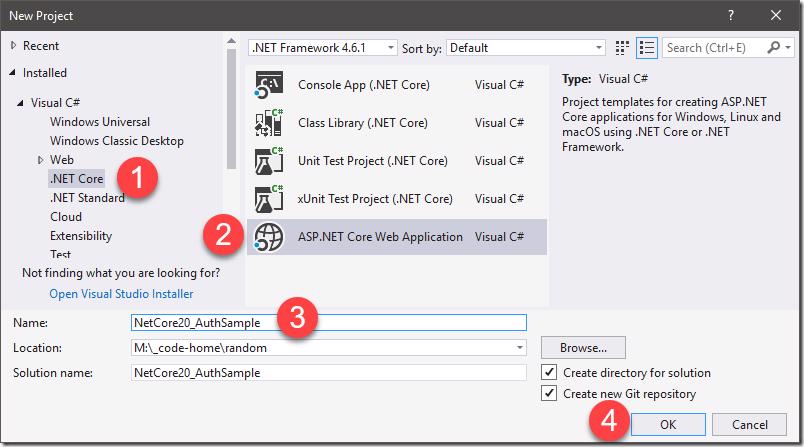The image size is (804, 447).
Task: Select Windows Universal category
Action: [x=100, y=122]
